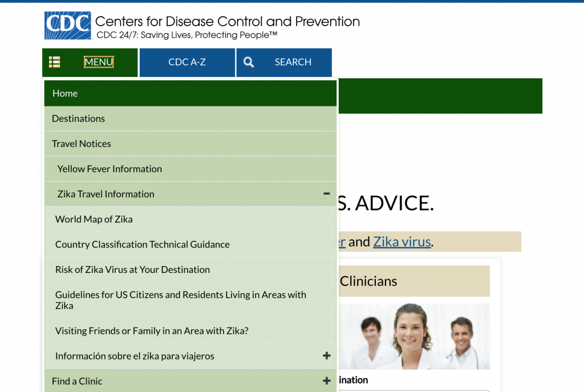
Task: Open Country Classification Technical Guidance
Action: click(x=143, y=244)
